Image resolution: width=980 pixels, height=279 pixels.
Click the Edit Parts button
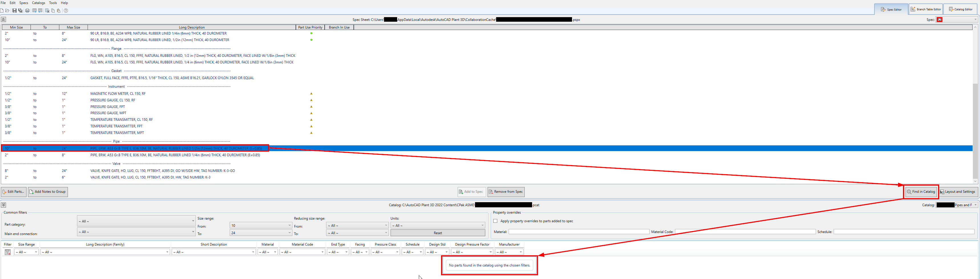[14, 192]
